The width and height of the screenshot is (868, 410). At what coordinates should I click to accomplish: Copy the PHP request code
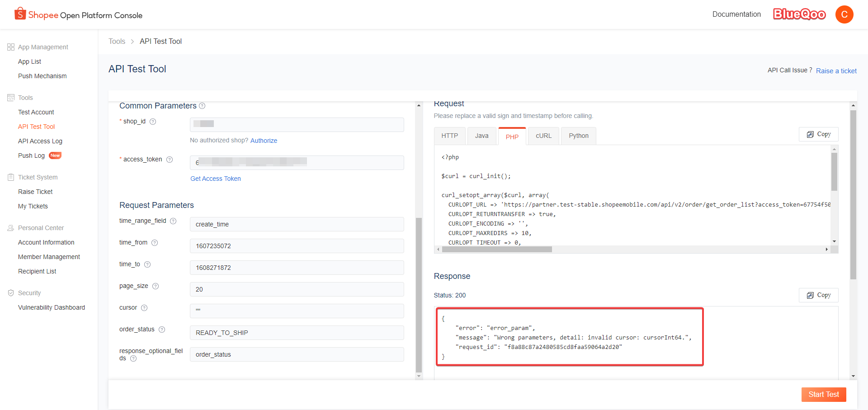(x=818, y=134)
